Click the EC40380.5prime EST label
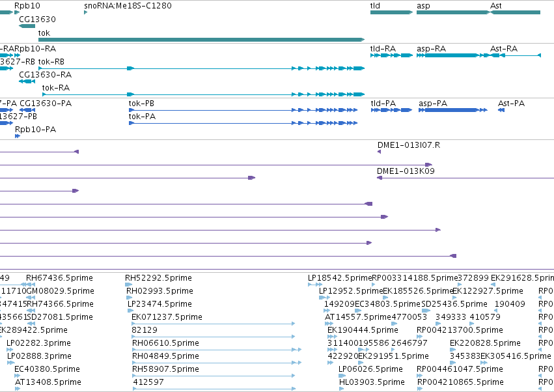 (47, 369)
